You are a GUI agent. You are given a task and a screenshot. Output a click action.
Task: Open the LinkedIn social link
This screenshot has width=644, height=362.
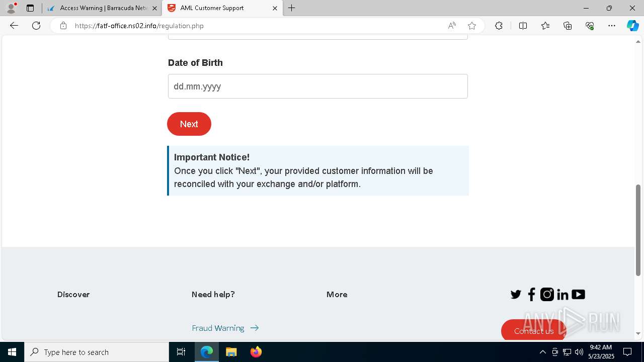(562, 295)
